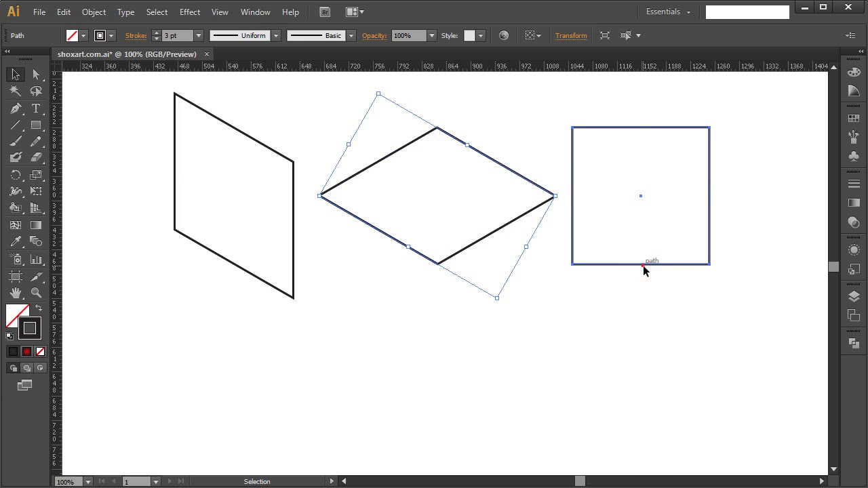Open the Basic brush definition dropdown

click(351, 36)
